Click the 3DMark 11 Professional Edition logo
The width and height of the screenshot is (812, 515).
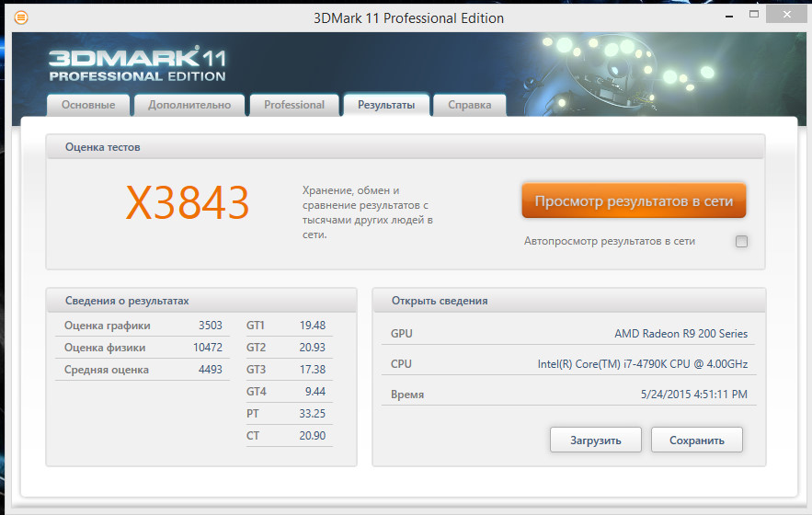click(x=137, y=64)
